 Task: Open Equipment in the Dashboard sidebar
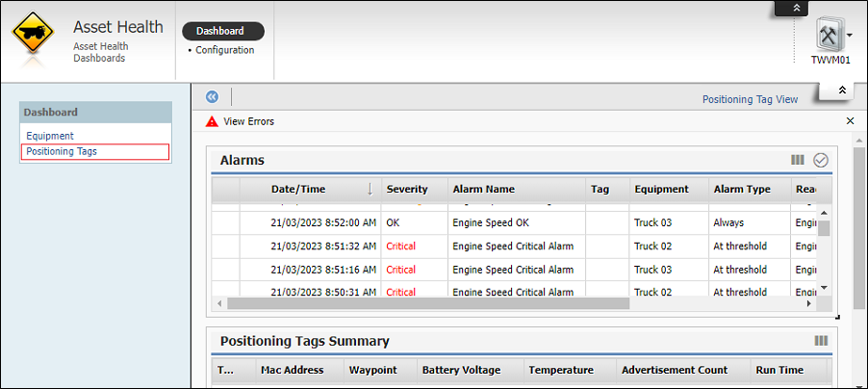(50, 136)
